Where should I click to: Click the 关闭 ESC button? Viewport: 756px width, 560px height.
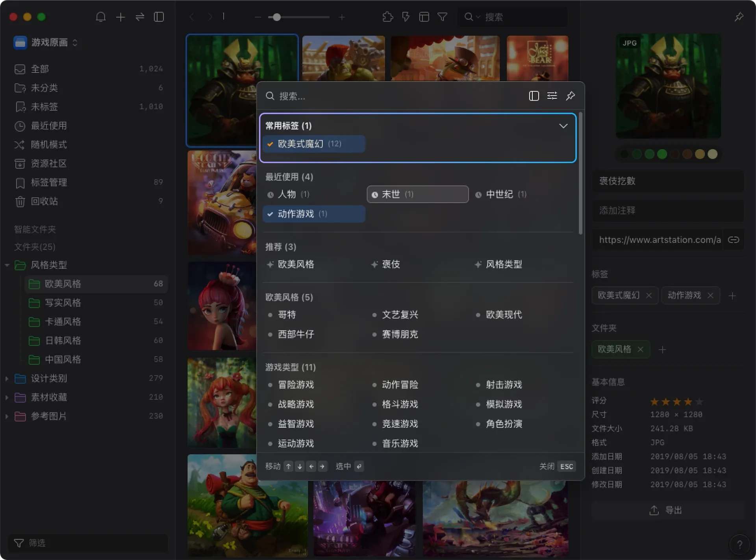coord(558,466)
